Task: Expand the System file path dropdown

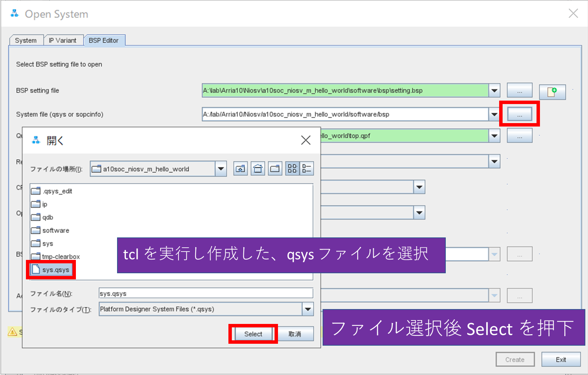Action: pyautogui.click(x=494, y=114)
